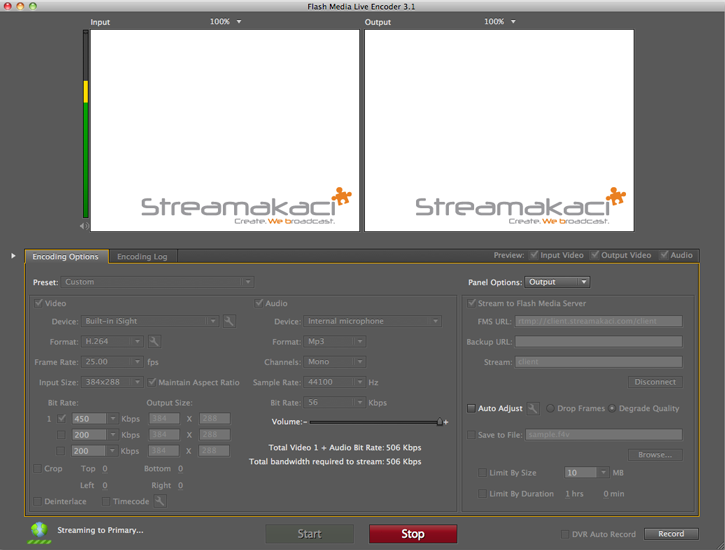Screen dimensions: 725x550
Task: Open audio Device Internal microphone dropdown
Action: 373,321
